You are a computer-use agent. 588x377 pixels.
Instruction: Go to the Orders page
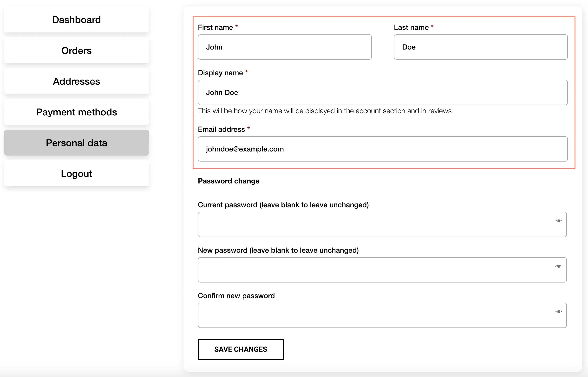pyautogui.click(x=77, y=51)
